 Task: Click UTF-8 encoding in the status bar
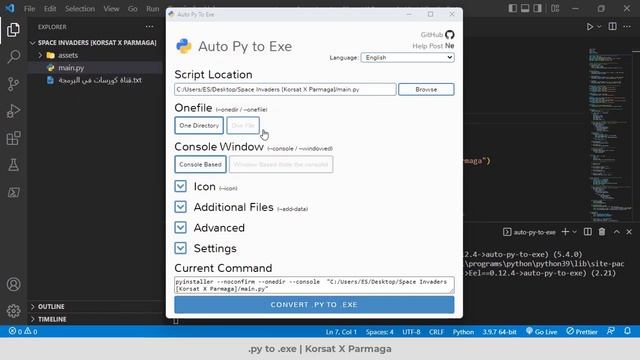pyautogui.click(x=411, y=332)
